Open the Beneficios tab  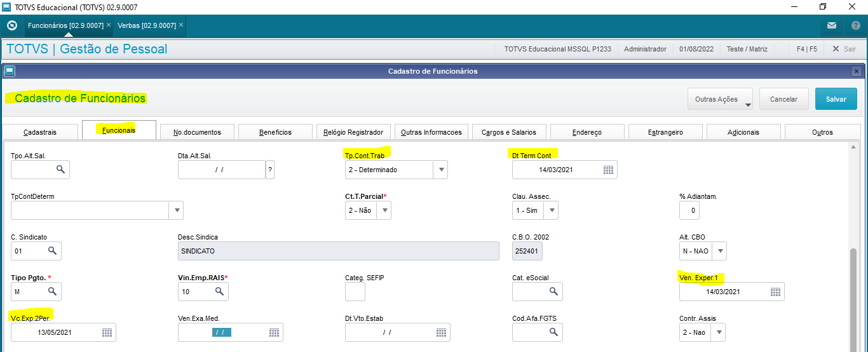pos(275,132)
